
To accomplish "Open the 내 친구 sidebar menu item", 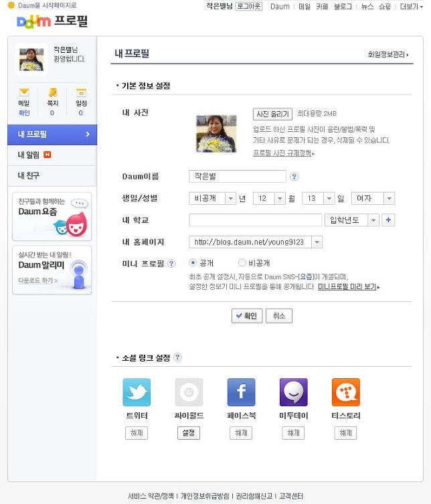I will pyautogui.click(x=52, y=175).
